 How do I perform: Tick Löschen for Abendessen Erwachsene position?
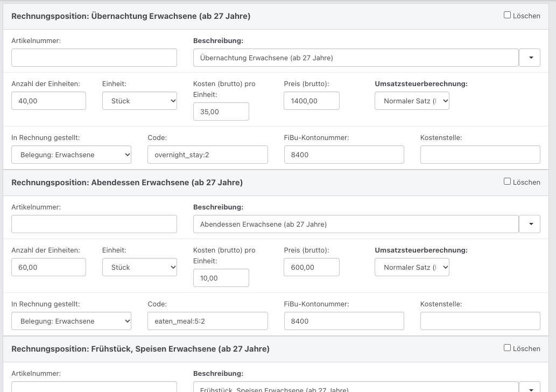tap(507, 181)
